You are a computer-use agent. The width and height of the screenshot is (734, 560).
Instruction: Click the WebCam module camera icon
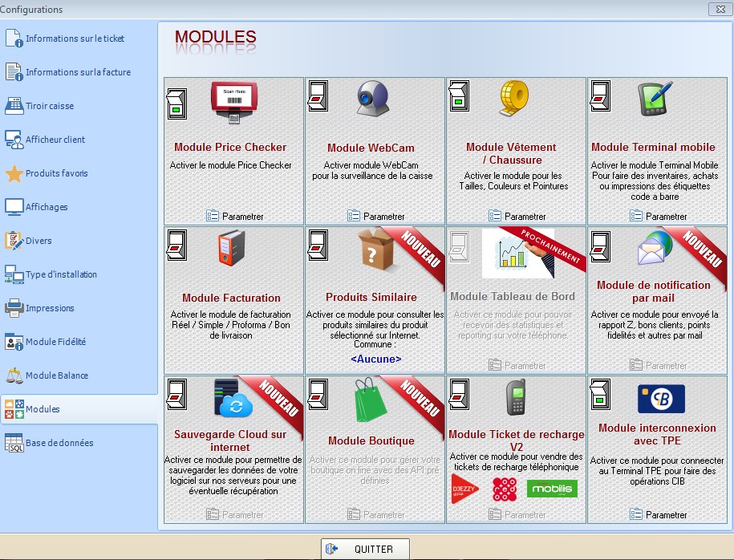(373, 99)
